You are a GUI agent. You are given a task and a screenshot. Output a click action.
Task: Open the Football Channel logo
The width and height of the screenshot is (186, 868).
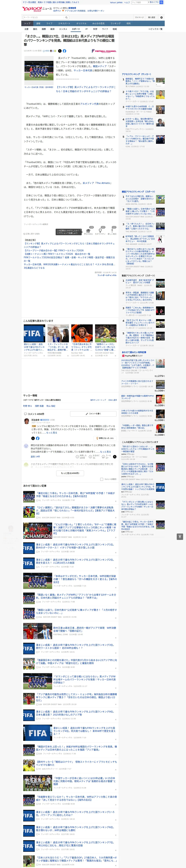click(104, 51)
